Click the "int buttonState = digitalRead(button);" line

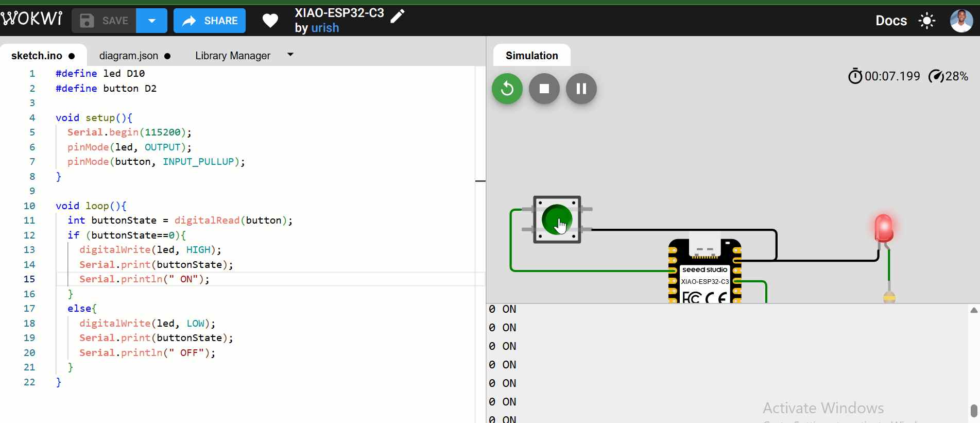coord(180,221)
